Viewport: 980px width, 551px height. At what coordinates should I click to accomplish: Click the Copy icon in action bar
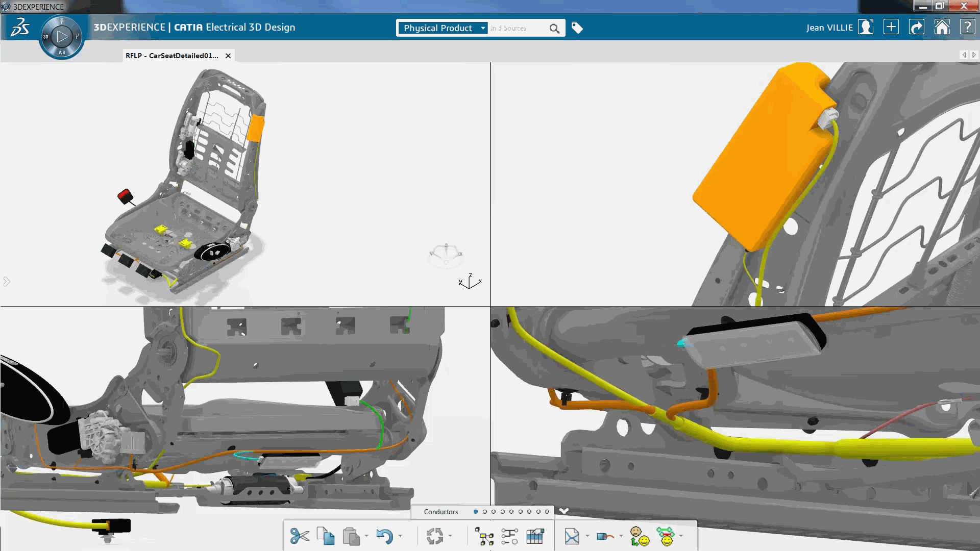pos(325,536)
